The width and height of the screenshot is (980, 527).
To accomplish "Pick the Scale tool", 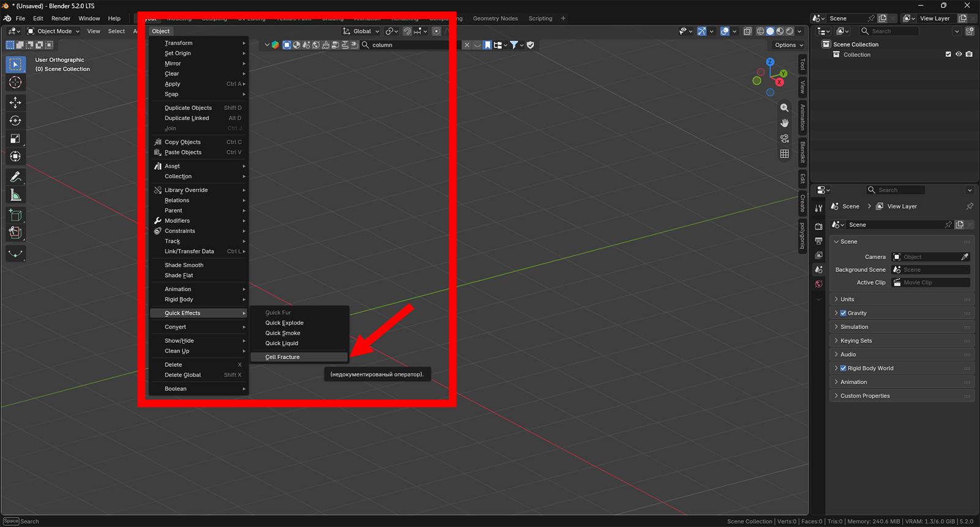I will tap(15, 139).
